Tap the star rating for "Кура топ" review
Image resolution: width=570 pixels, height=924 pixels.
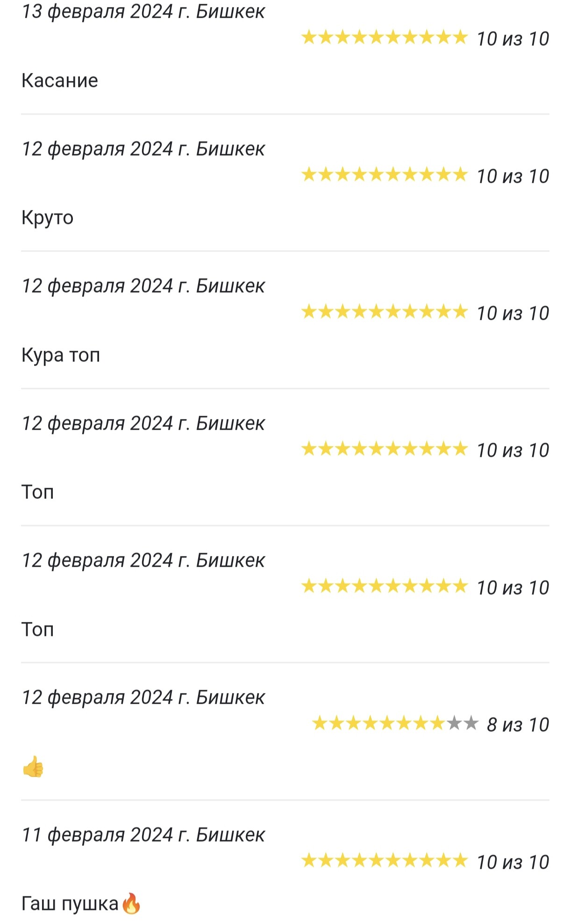pyautogui.click(x=384, y=311)
